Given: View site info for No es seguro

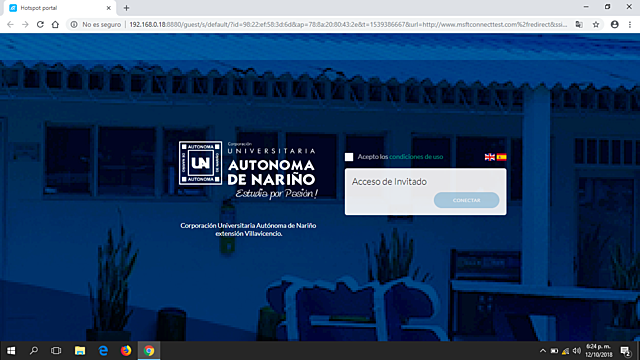Looking at the screenshot, I should click(96, 24).
